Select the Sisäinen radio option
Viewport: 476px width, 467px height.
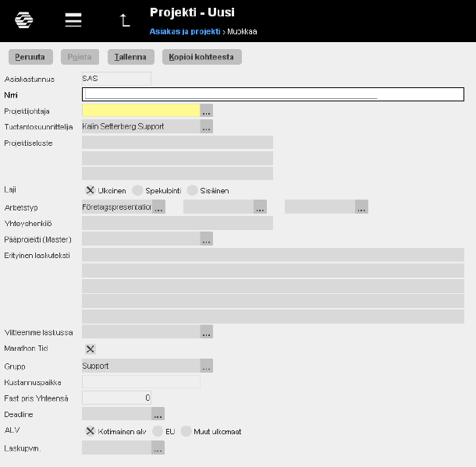pos(193,190)
